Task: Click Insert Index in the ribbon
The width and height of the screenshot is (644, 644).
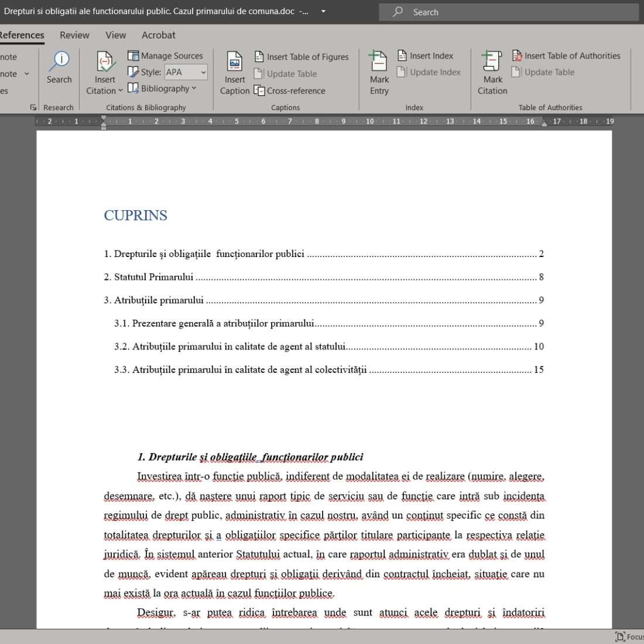Action: [425, 56]
